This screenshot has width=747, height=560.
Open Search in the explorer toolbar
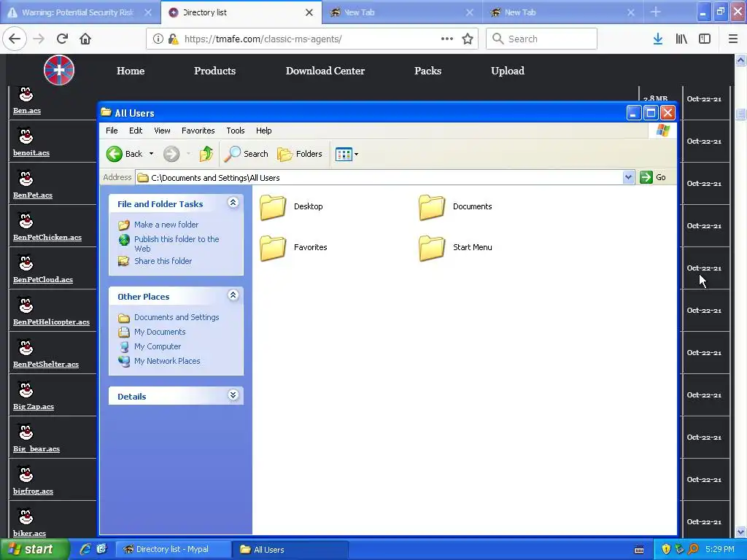click(x=247, y=154)
